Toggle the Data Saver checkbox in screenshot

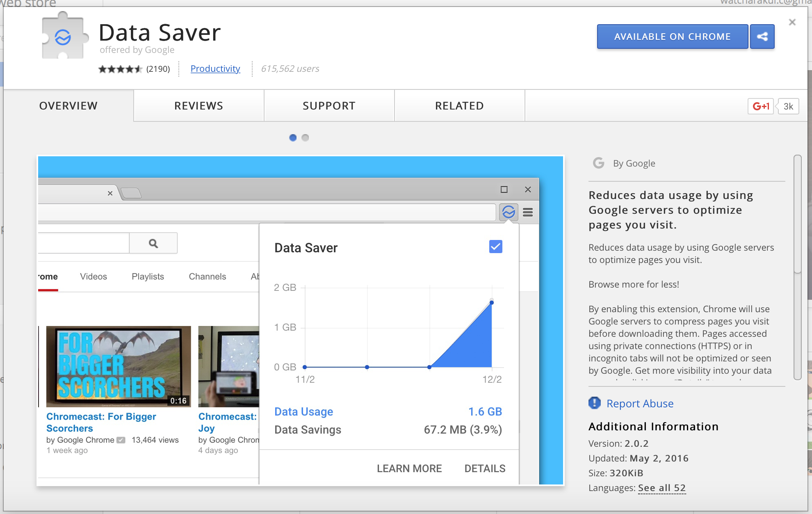(x=496, y=247)
